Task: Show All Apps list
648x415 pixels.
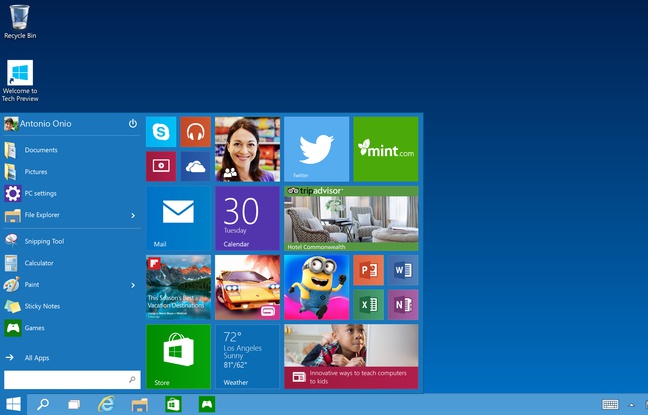Action: [36, 357]
